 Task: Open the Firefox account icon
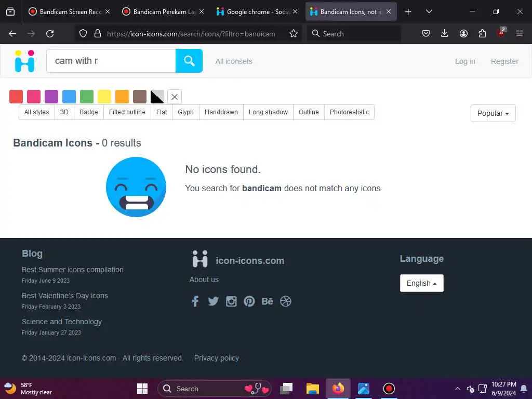pos(463,34)
